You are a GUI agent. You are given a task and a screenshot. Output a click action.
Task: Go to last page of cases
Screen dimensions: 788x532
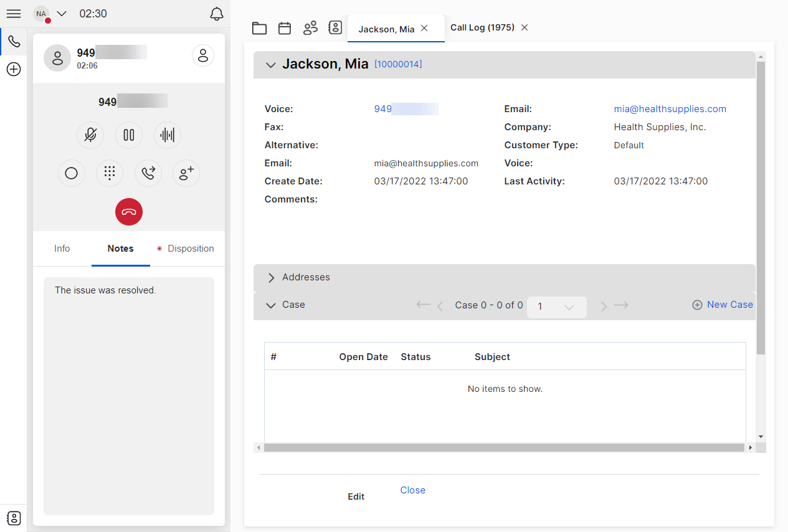pyautogui.click(x=621, y=305)
